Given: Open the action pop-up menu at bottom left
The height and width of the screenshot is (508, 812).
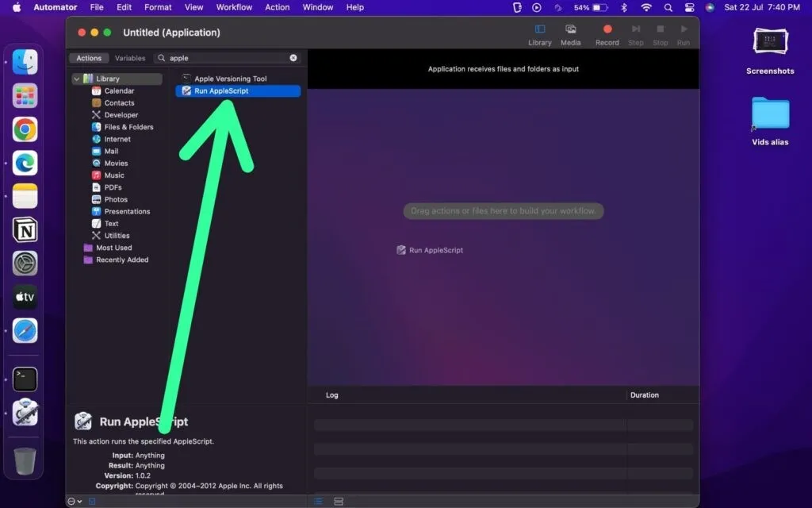Looking at the screenshot, I should pyautogui.click(x=75, y=502).
